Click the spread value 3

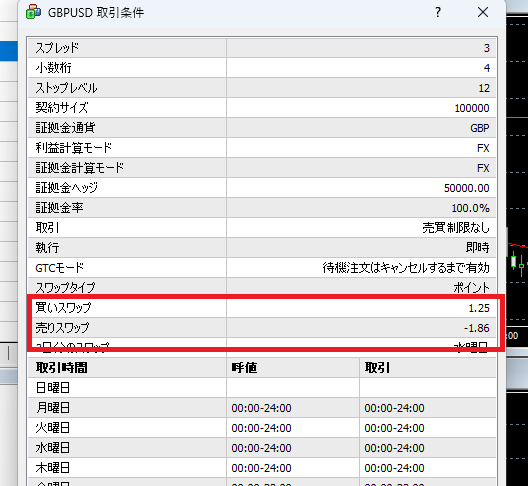pos(487,48)
